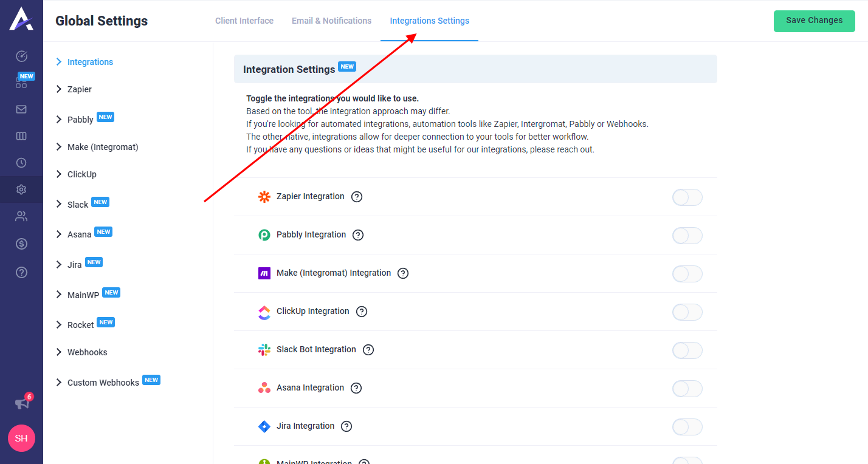868x464 pixels.
Task: Toggle the Asana Integration switch on
Action: [687, 389]
